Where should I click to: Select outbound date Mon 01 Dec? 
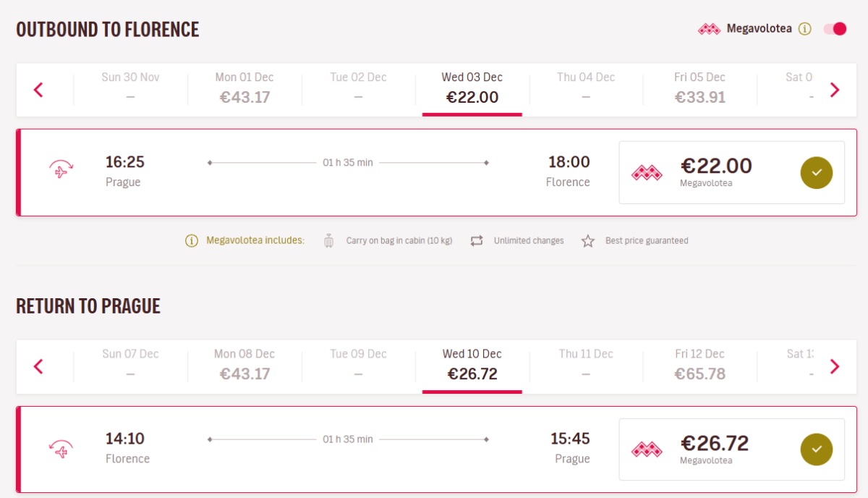click(244, 88)
